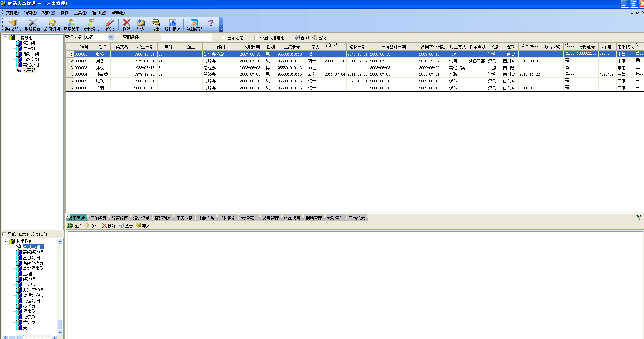Select 人事部 in the group tree

tap(29, 70)
